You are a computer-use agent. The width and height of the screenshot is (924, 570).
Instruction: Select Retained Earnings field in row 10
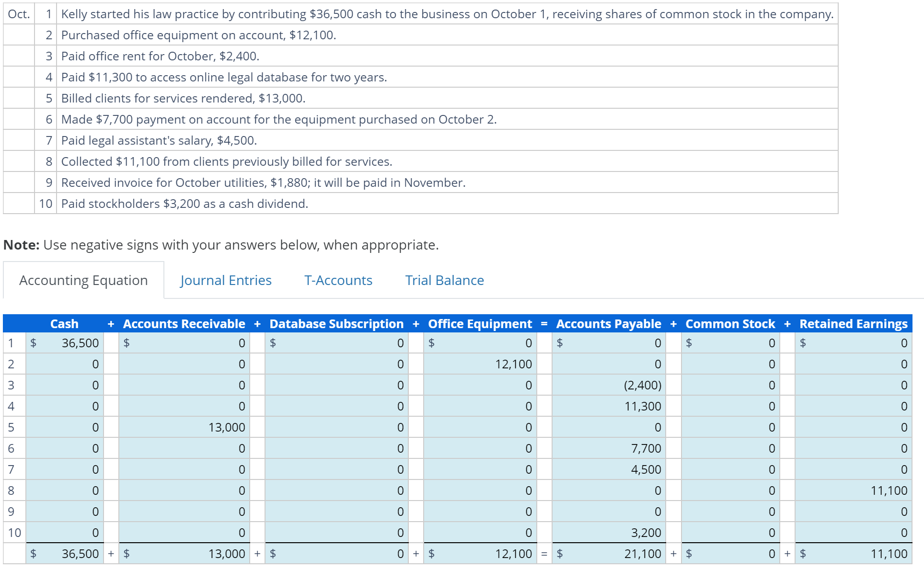point(854,533)
